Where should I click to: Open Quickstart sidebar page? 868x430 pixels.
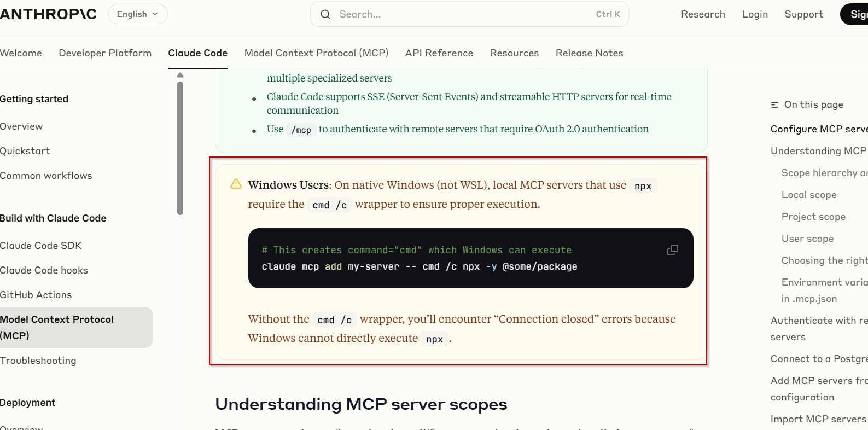click(x=25, y=151)
